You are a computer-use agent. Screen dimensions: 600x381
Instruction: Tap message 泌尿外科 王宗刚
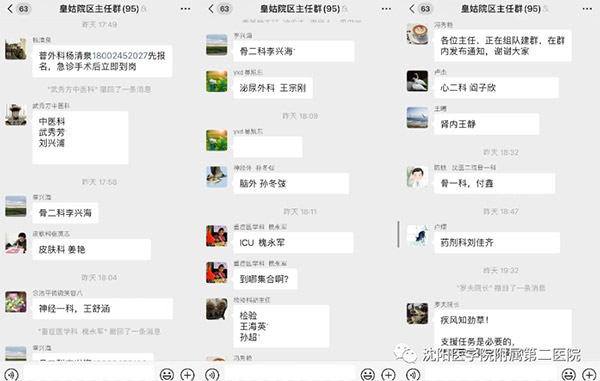click(273, 88)
